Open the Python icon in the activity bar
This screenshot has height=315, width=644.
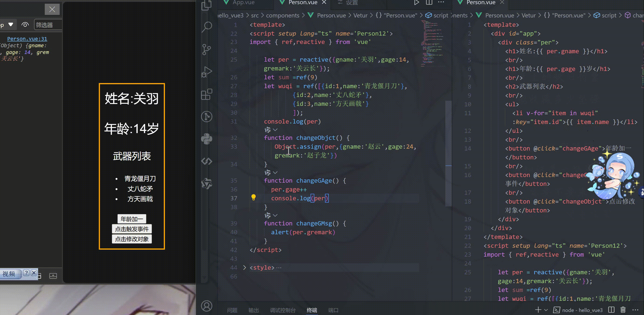(x=207, y=139)
